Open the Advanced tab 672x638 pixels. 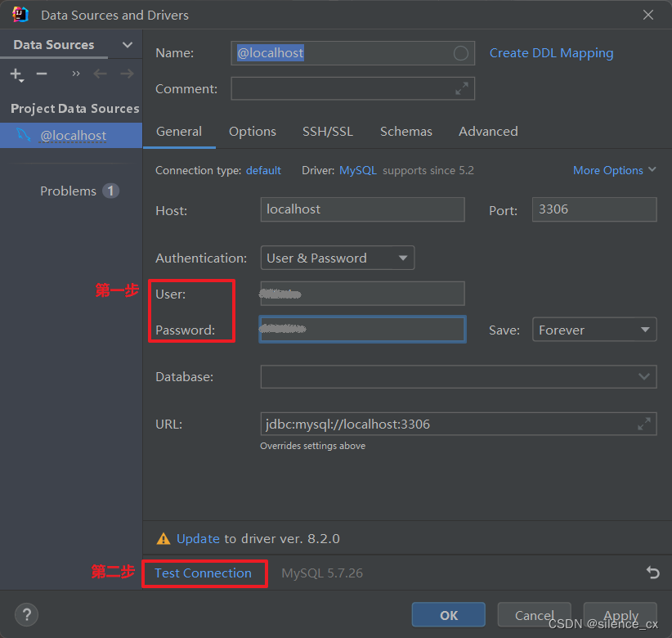(488, 131)
